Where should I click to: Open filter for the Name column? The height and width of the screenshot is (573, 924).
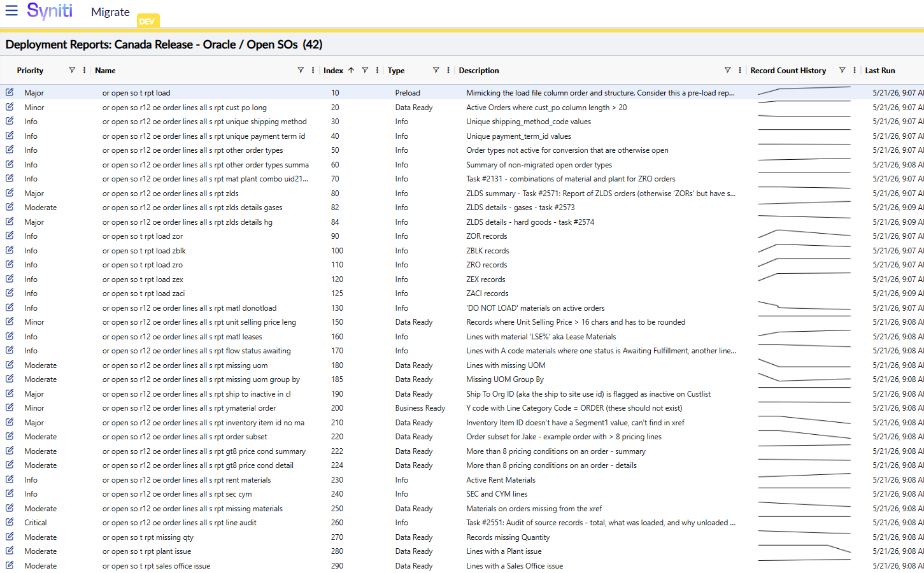tap(301, 70)
